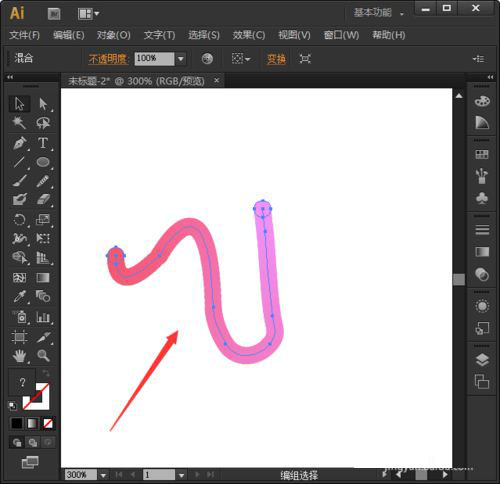Image resolution: width=500 pixels, height=484 pixels.
Task: Open the Brushes panel
Action: [482, 176]
